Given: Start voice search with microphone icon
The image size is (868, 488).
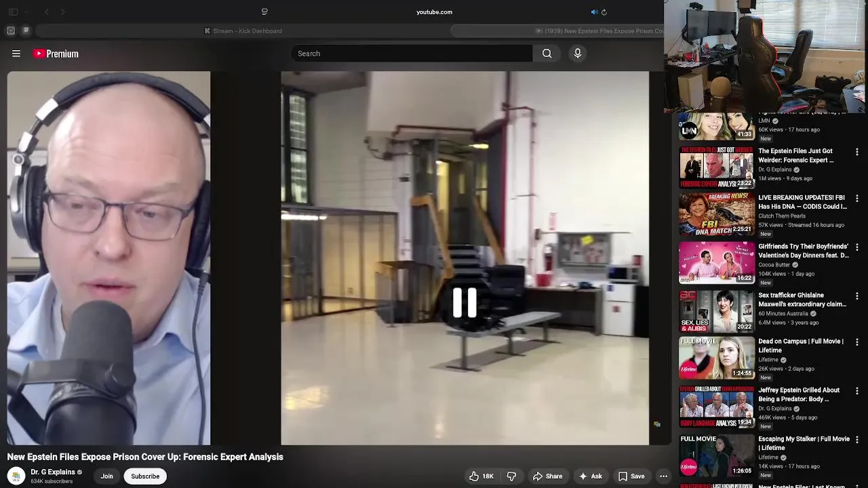Looking at the screenshot, I should (x=578, y=54).
